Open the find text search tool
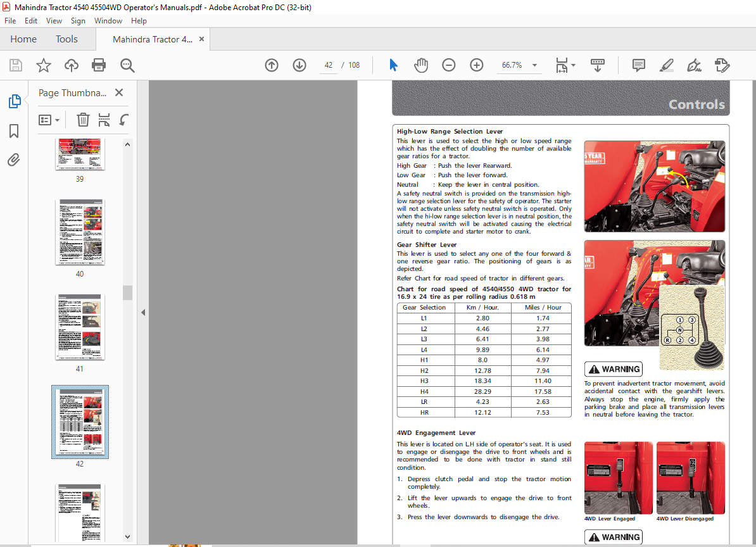Viewport: 756px width, 547px height. (x=127, y=65)
